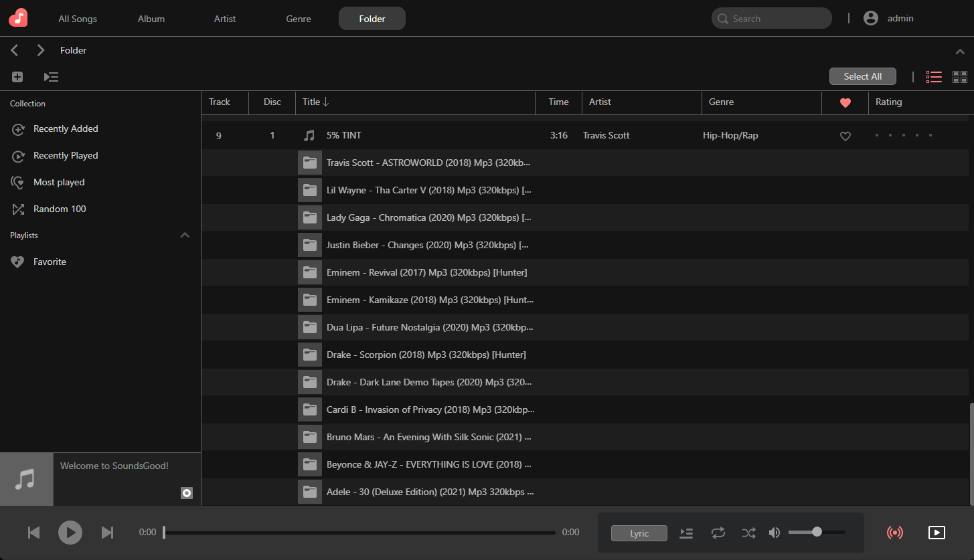The image size is (974, 560).
Task: Open the Artist tab
Action: (x=225, y=19)
